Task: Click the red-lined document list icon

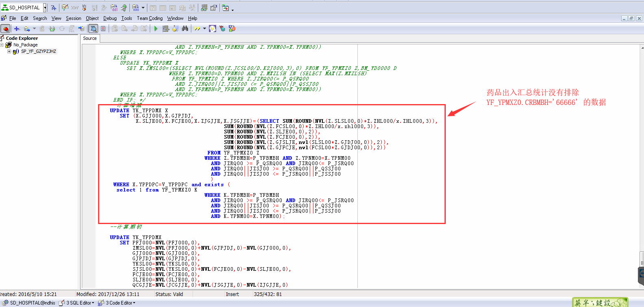Action: click(103, 28)
